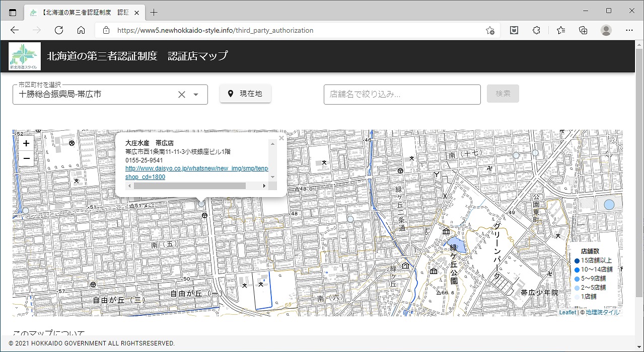
Task: Go back to the previous page
Action: coord(15,30)
